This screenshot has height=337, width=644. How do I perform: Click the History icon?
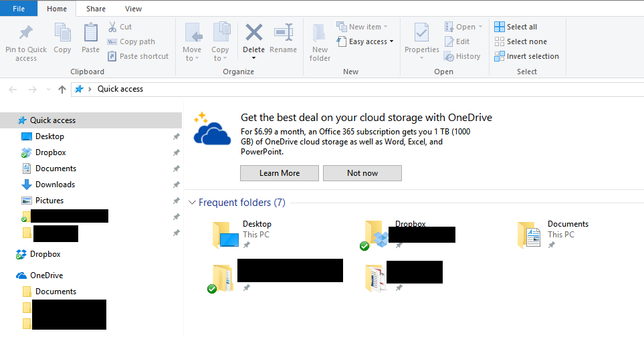click(449, 57)
